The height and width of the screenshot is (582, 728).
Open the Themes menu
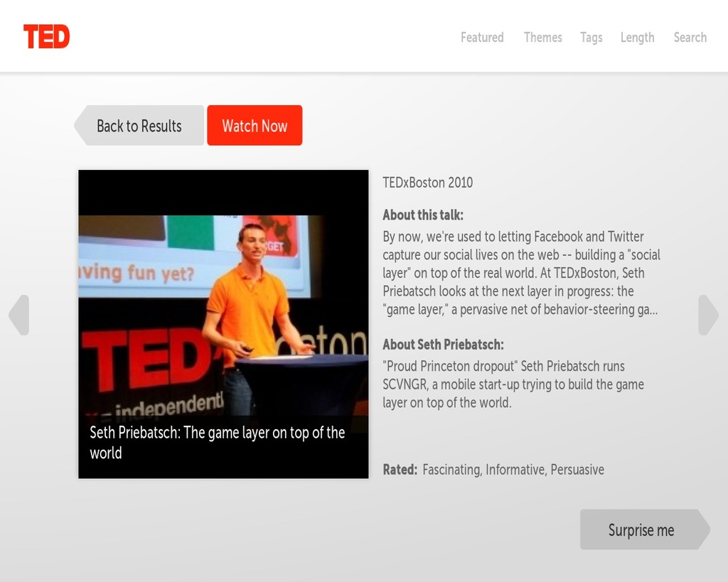(542, 37)
